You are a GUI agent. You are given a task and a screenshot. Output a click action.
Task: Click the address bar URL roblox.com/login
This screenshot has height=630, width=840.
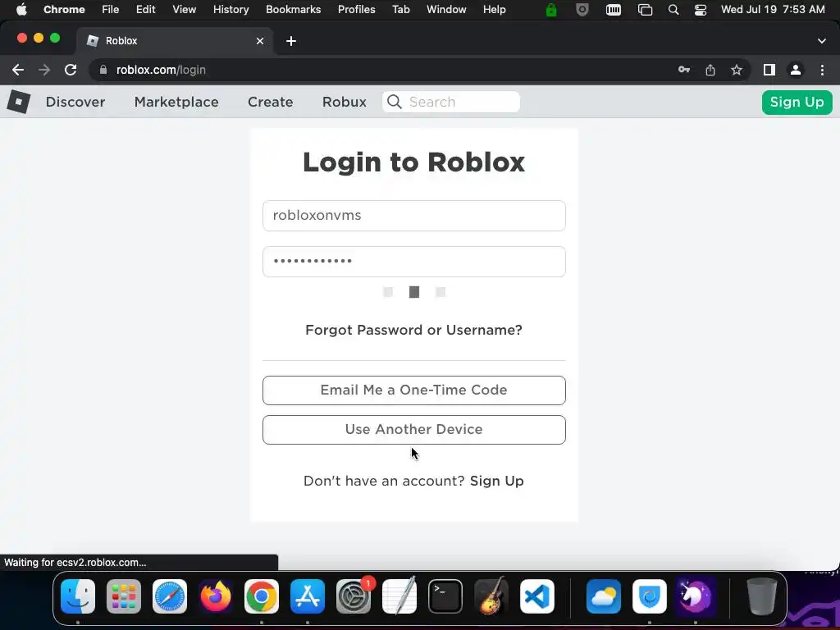pyautogui.click(x=161, y=70)
